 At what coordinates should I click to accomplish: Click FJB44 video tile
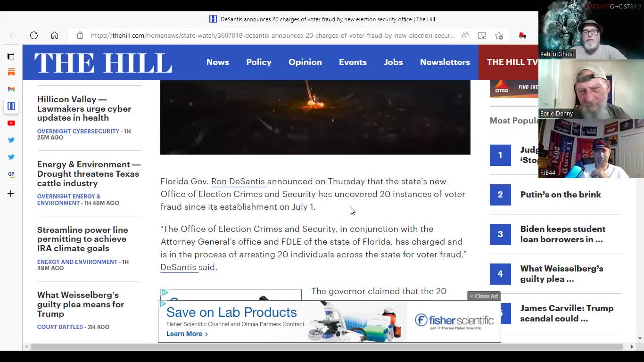pyautogui.click(x=591, y=148)
